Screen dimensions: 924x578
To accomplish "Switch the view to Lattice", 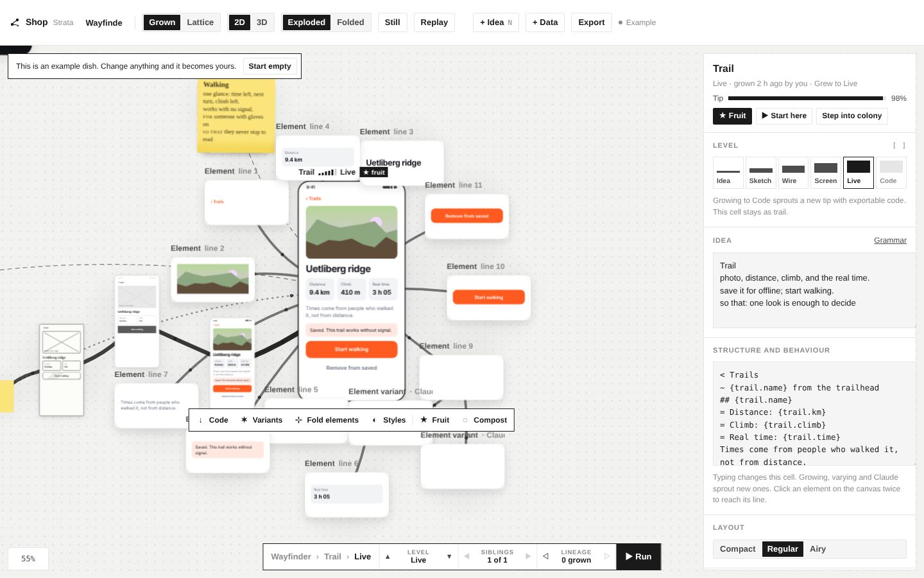I will [200, 22].
